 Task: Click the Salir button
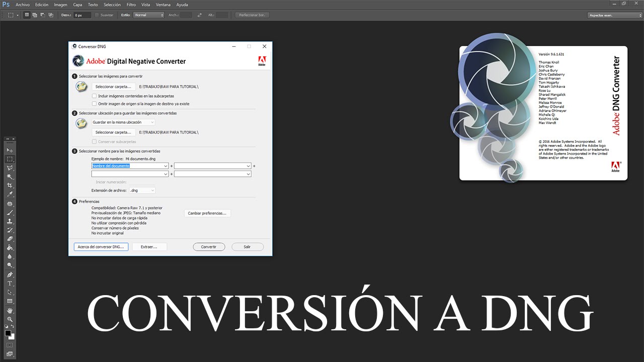(248, 247)
